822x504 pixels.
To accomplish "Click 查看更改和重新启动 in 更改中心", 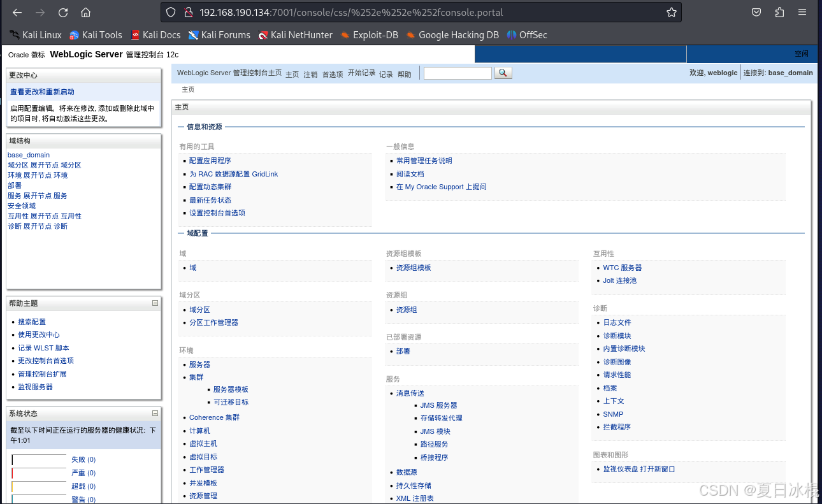I will [42, 92].
